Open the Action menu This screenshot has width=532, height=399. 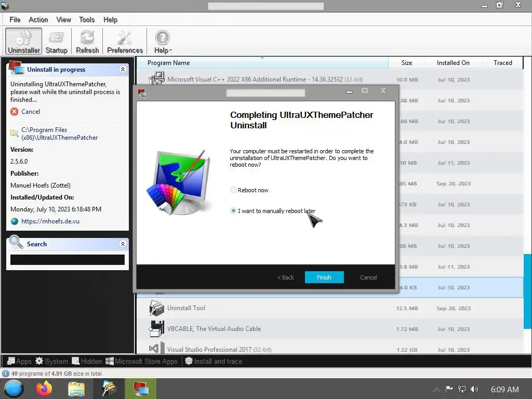pyautogui.click(x=38, y=20)
